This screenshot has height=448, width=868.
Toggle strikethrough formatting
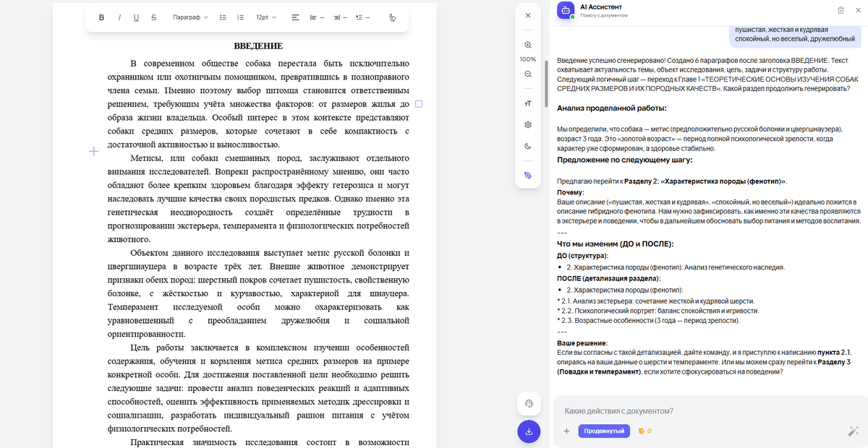pos(153,17)
